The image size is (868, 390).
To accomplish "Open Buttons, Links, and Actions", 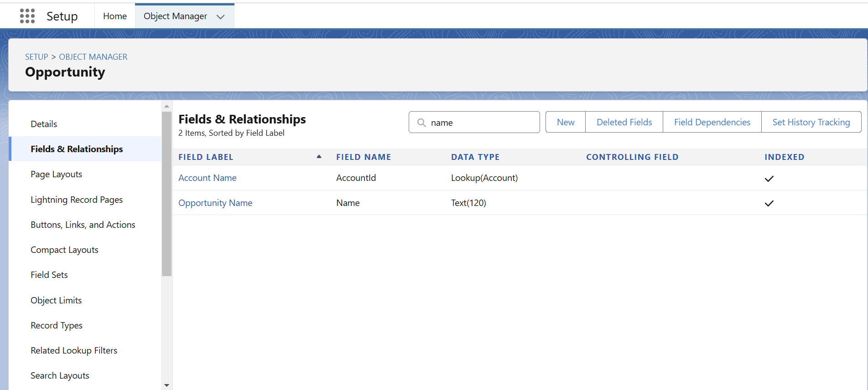I will coord(83,225).
